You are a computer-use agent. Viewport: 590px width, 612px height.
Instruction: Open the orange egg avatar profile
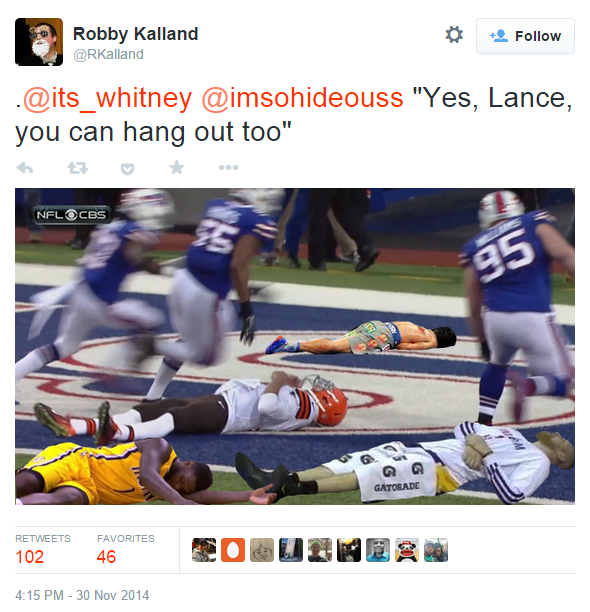[233, 550]
